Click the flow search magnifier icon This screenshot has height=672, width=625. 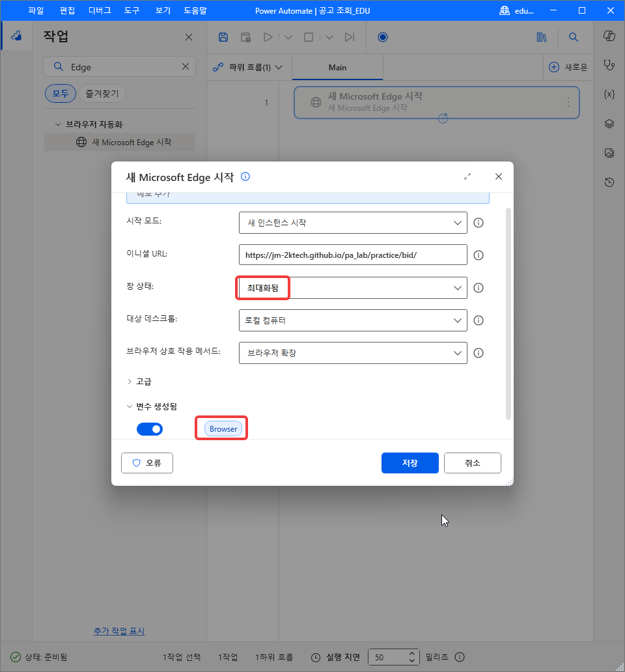point(573,37)
